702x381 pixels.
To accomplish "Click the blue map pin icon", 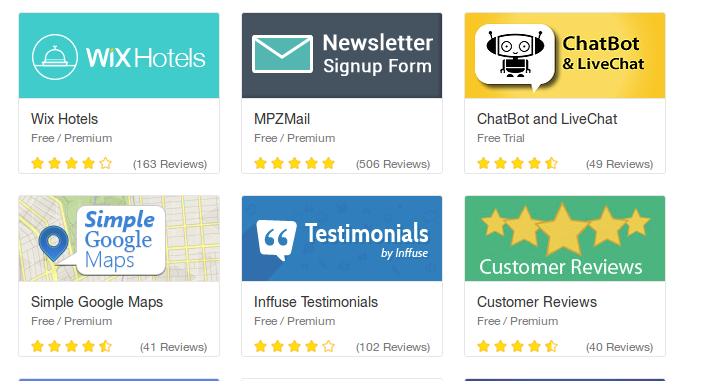I will point(53,244).
